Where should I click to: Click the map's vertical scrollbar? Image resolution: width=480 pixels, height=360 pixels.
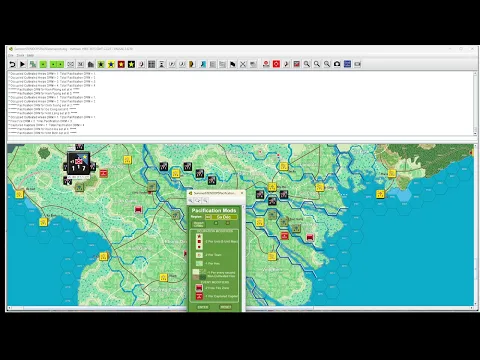(x=475, y=225)
